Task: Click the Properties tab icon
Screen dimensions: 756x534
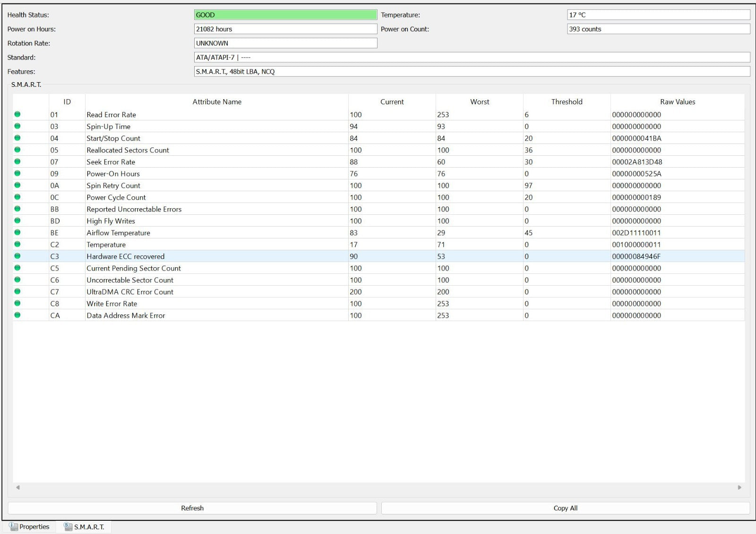Action: pos(13,526)
